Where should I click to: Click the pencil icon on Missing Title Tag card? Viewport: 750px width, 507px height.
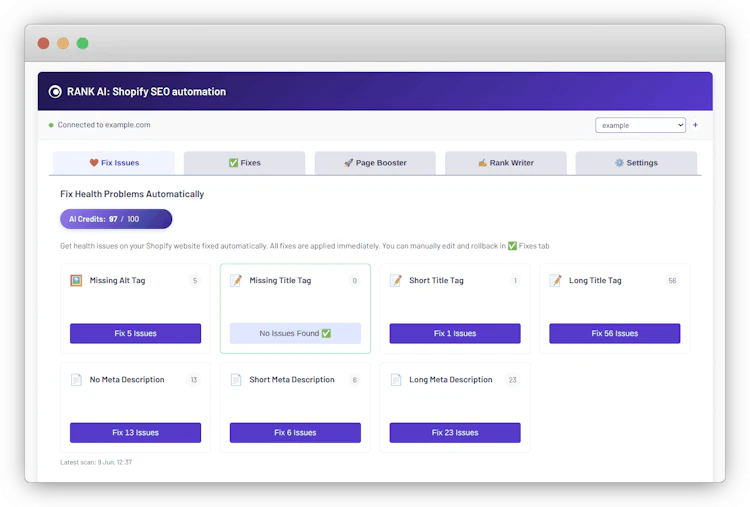tap(236, 280)
